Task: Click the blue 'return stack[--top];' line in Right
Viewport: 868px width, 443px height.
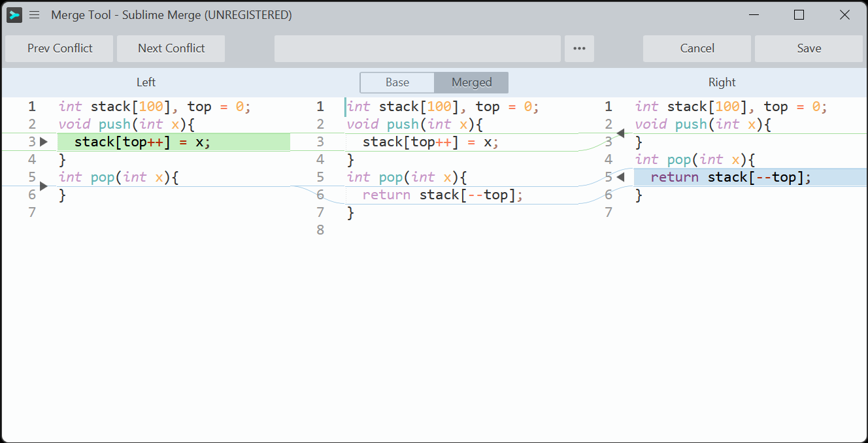Action: [x=750, y=177]
